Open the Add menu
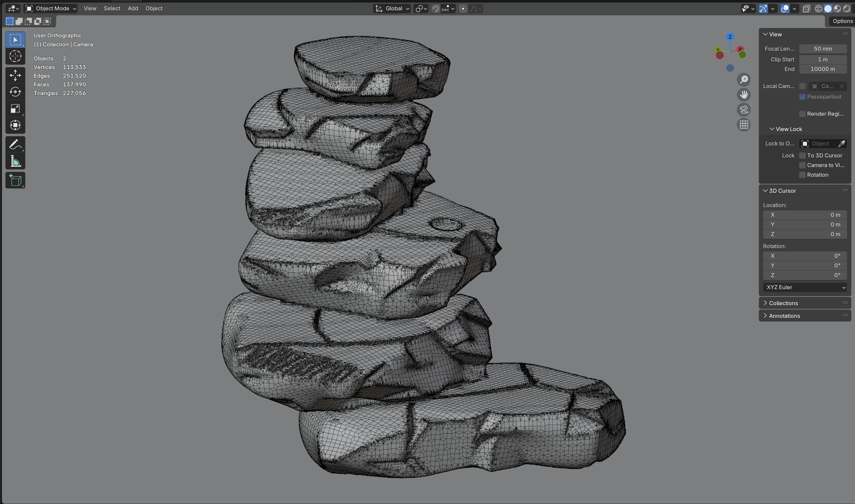This screenshot has width=855, height=504. pyautogui.click(x=133, y=8)
